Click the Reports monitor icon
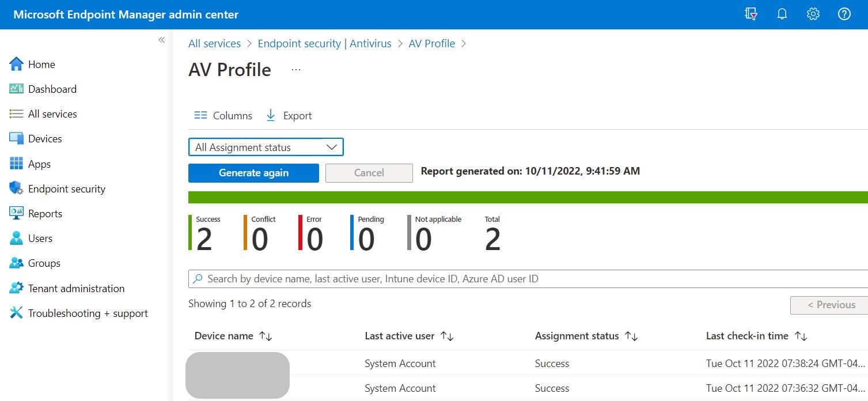Image resolution: width=868 pixels, height=401 pixels. click(x=17, y=213)
